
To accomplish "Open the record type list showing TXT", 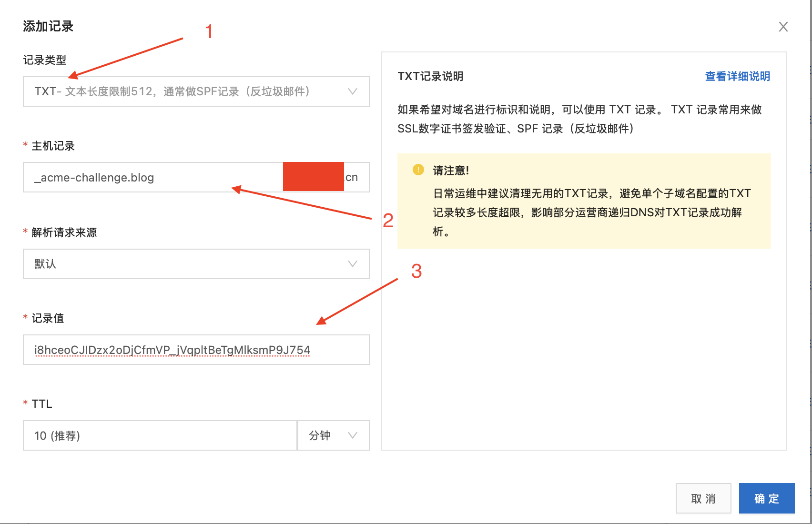I will point(196,91).
